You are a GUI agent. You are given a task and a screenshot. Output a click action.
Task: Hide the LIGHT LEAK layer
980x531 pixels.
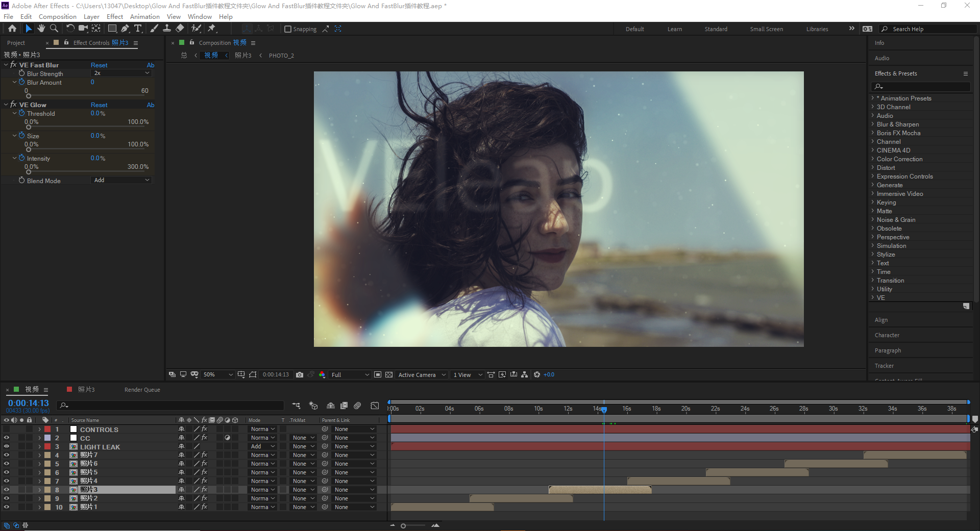(x=7, y=446)
